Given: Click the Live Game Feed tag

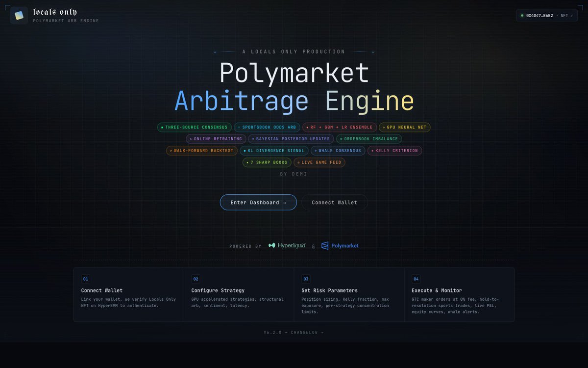Looking at the screenshot, I should (x=319, y=162).
